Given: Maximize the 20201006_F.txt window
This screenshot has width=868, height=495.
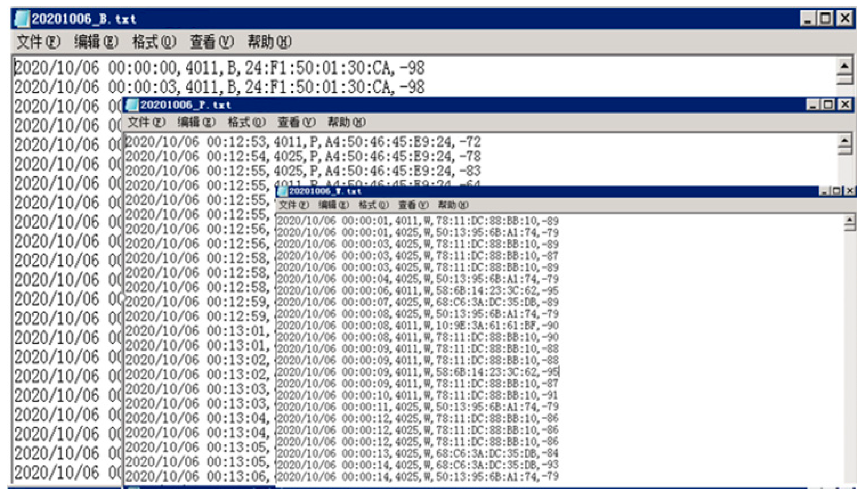Looking at the screenshot, I should tap(828, 105).
